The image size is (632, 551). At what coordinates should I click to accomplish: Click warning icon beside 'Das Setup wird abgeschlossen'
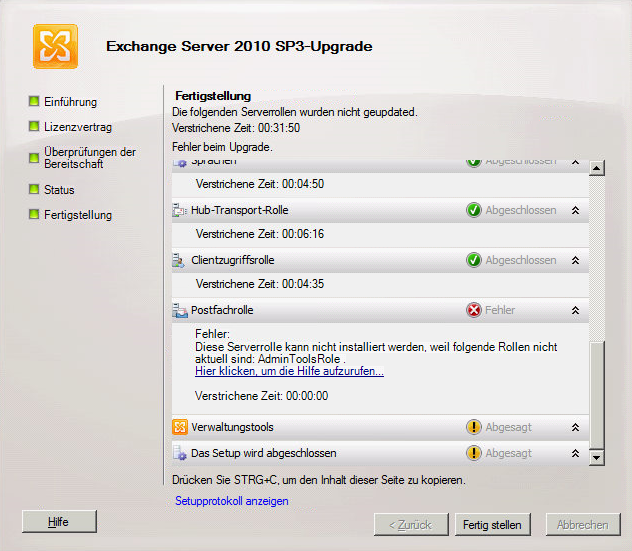(474, 453)
